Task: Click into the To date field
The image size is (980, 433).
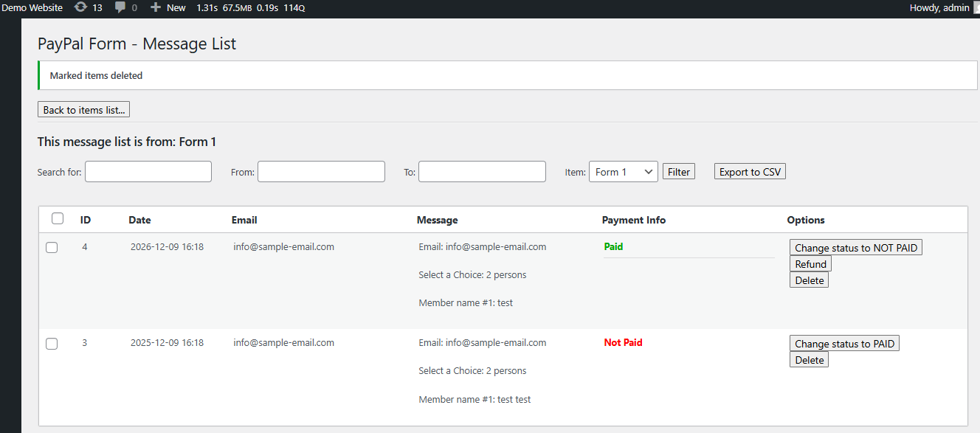Action: [482, 172]
